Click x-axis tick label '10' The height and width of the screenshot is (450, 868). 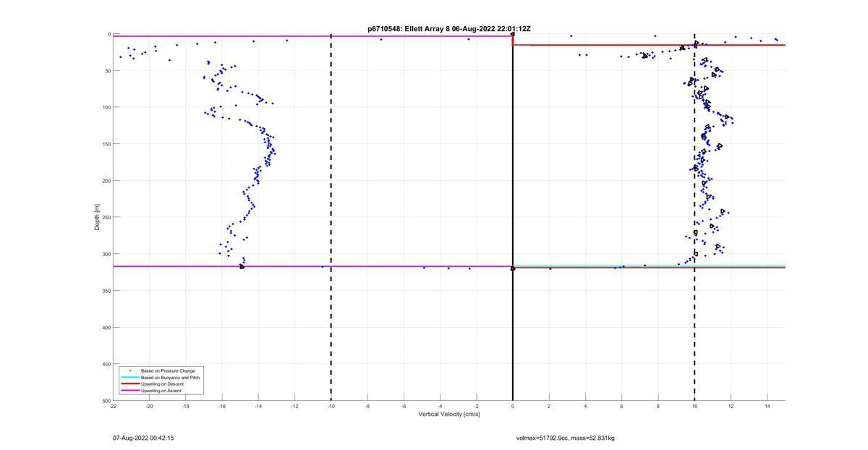click(694, 406)
